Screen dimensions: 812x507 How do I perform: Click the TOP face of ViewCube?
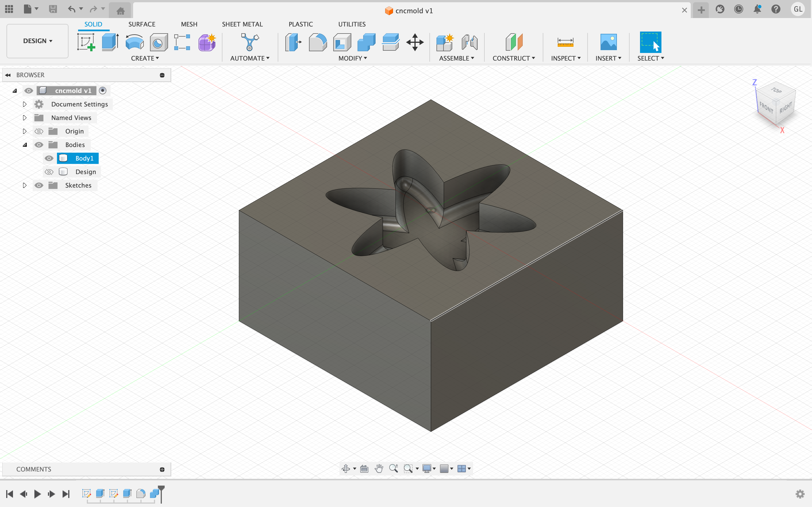click(776, 90)
